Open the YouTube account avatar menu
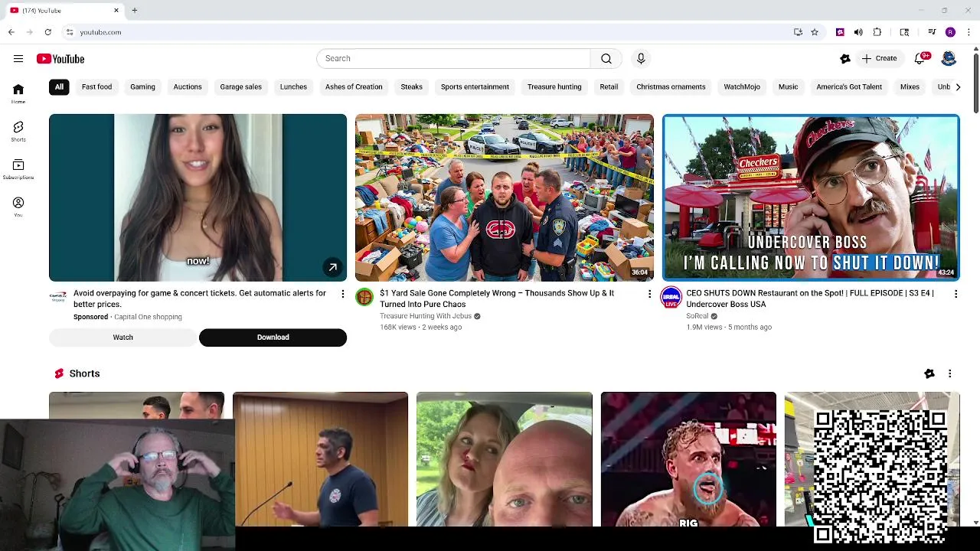The height and width of the screenshot is (551, 980). click(949, 59)
